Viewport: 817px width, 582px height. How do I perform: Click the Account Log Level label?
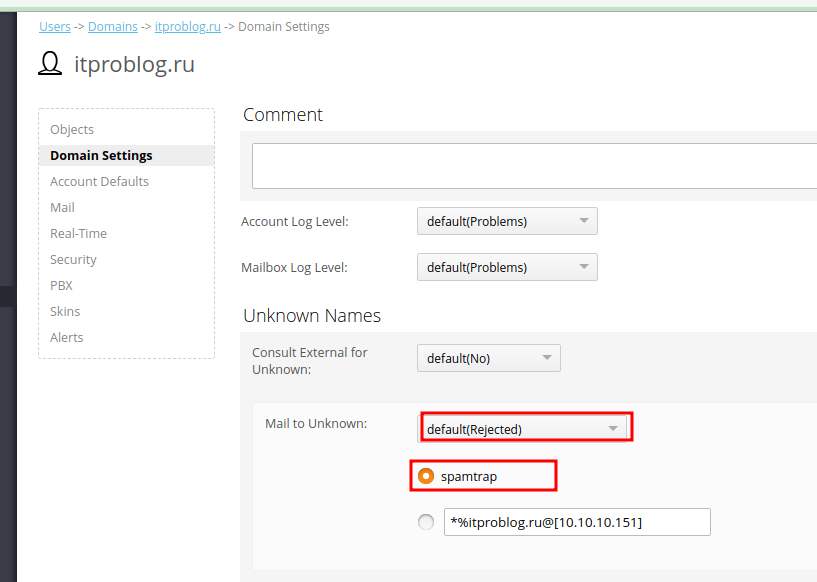pos(294,221)
